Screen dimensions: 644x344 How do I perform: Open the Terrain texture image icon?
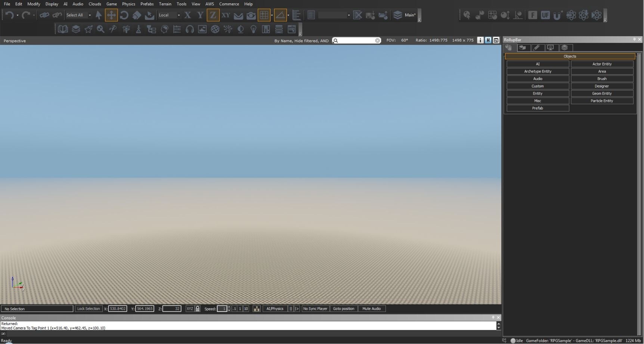pos(202,29)
